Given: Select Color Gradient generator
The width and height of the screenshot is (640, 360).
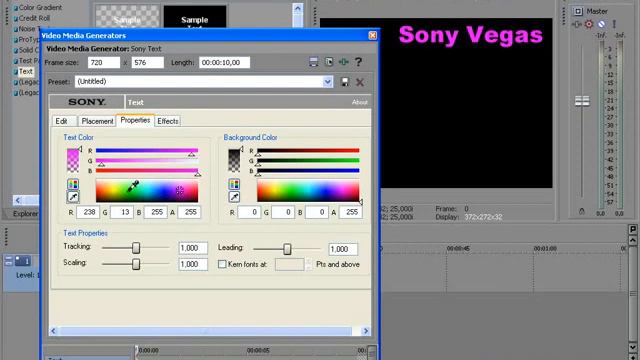Looking at the screenshot, I should [x=40, y=7].
